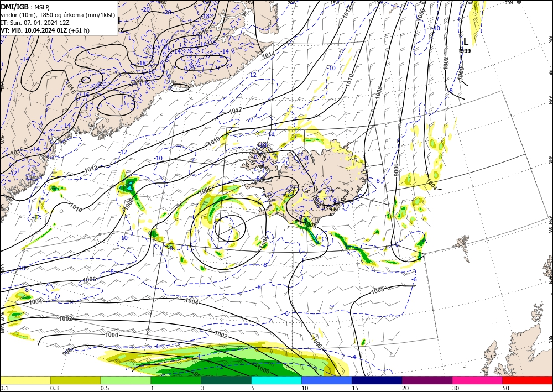The width and height of the screenshot is (553, 392).
Task: Click the navy legend swatch between 15 and 20
Action: pyautogui.click(x=377, y=380)
